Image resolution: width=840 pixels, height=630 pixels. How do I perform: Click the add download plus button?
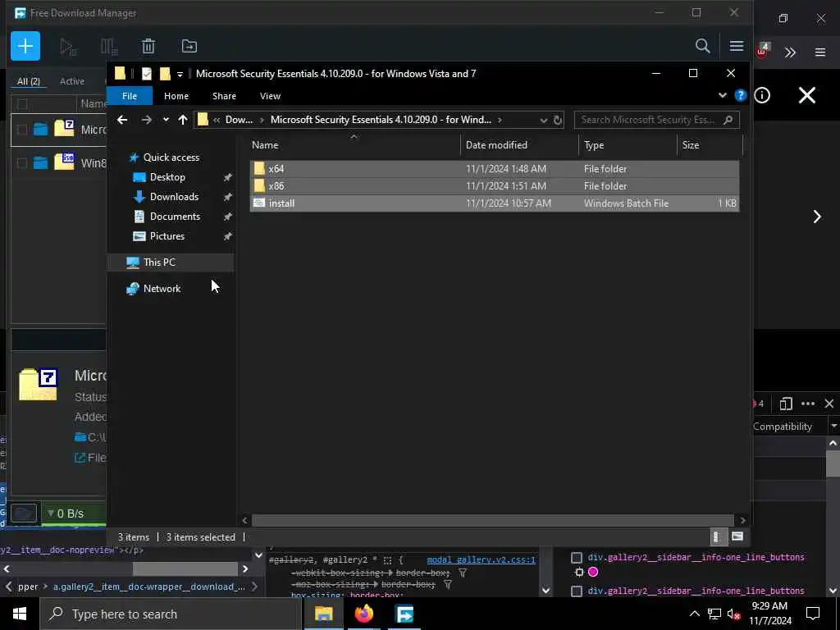[25, 46]
